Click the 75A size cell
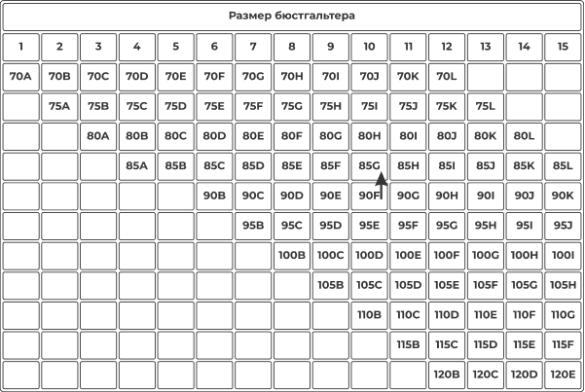Image resolution: width=585 pixels, height=392 pixels. pos(59,106)
